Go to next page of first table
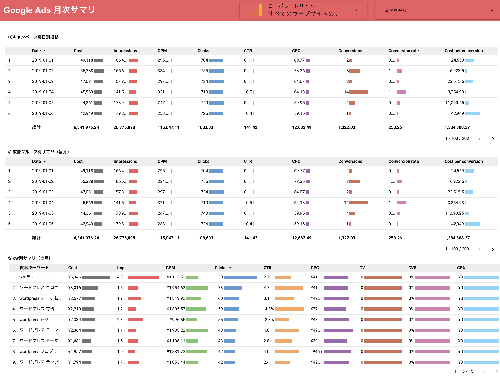 click(493, 138)
